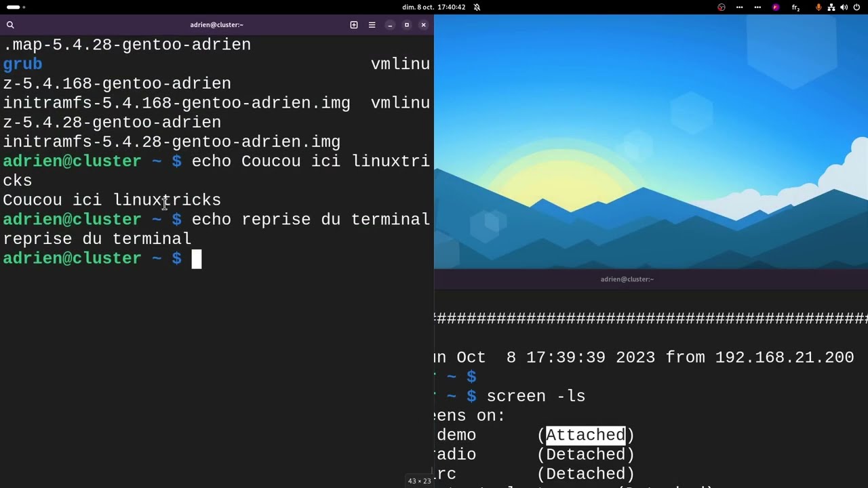This screenshot has height=488, width=868.
Task: Toggle the do-not-disturb bell icon
Action: click(477, 7)
